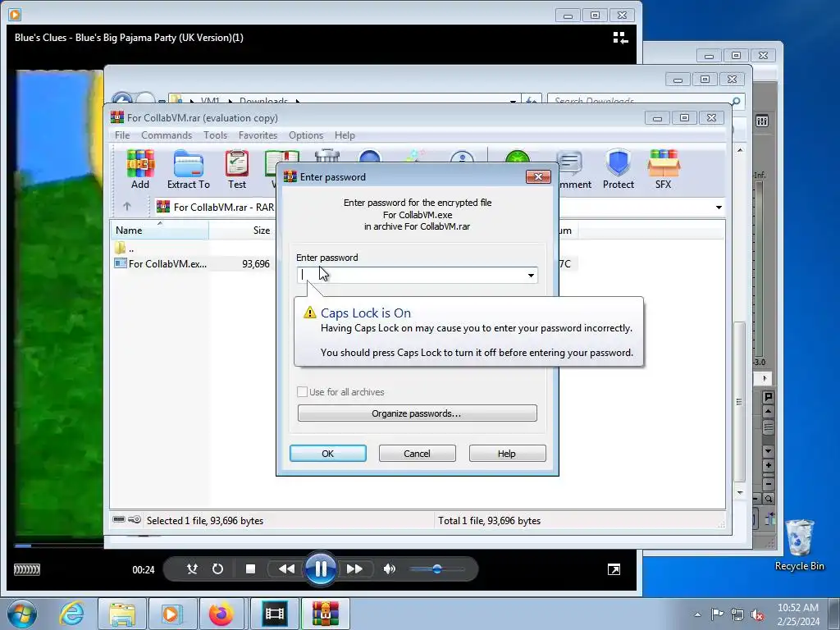840x630 pixels.
Task: Click the Organize passwords... button
Action: coord(417,413)
